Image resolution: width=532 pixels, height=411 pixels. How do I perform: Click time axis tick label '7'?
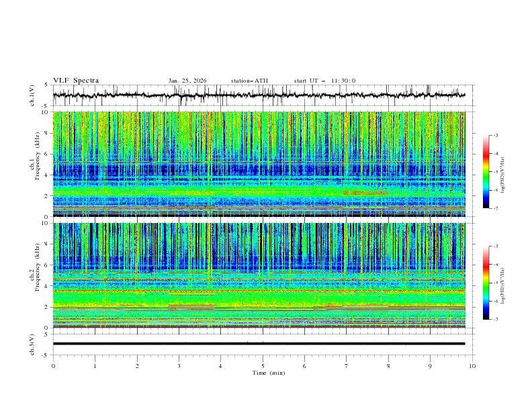[347, 366]
